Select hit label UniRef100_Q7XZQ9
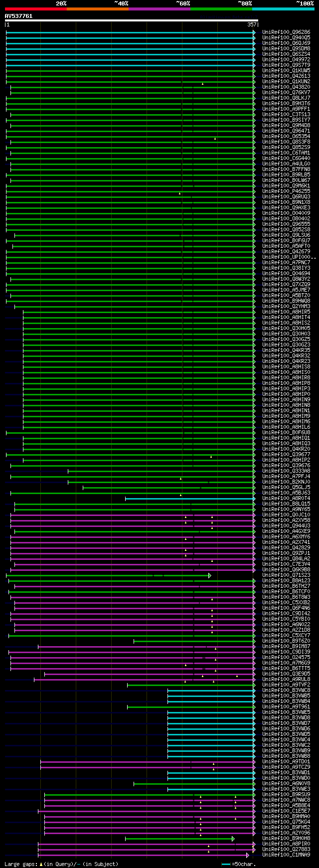The height and width of the screenshot is (868, 319). tap(286, 285)
